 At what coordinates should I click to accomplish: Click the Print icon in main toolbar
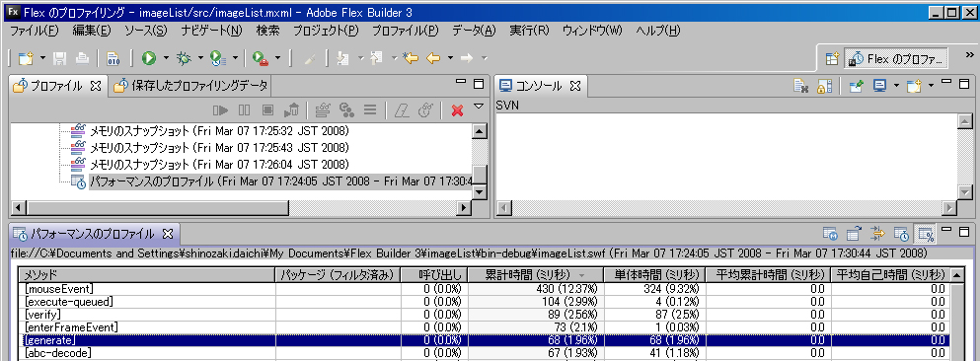(x=82, y=58)
